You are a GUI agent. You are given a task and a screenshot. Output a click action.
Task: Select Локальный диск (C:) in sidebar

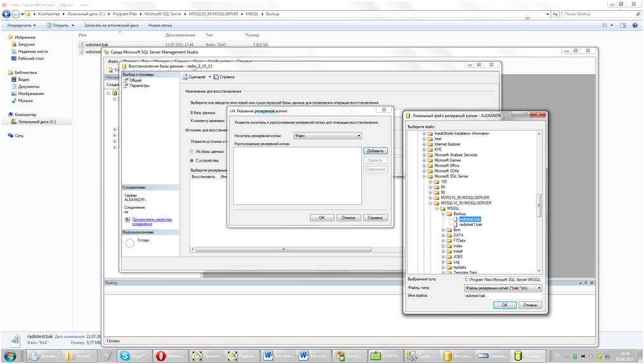click(37, 122)
